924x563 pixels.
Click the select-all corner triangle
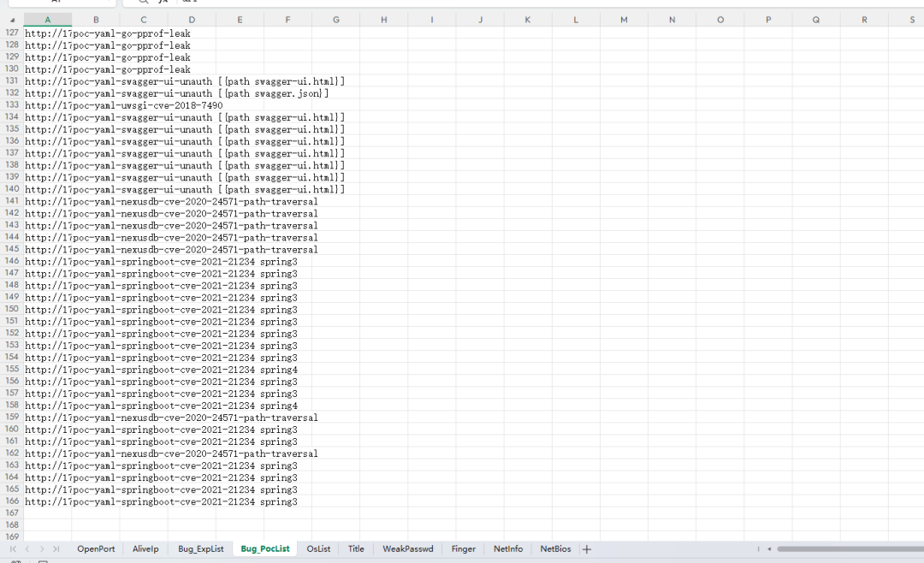pyautogui.click(x=12, y=20)
